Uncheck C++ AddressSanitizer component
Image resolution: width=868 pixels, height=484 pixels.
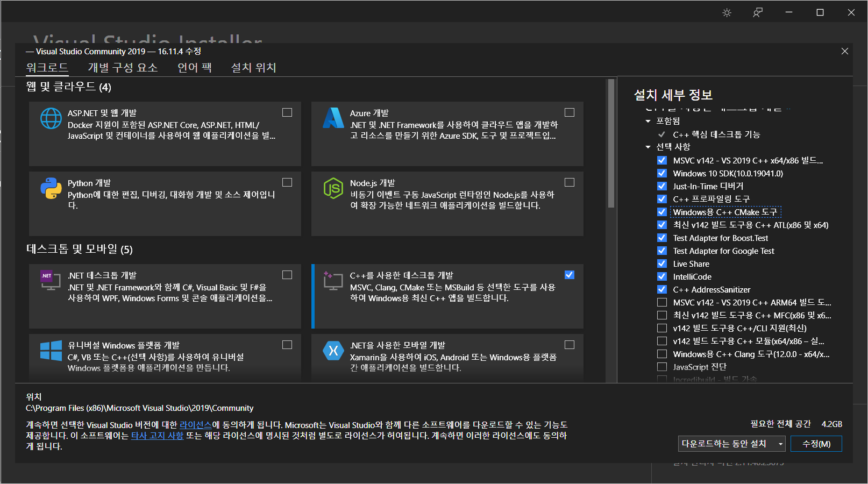[x=662, y=289]
